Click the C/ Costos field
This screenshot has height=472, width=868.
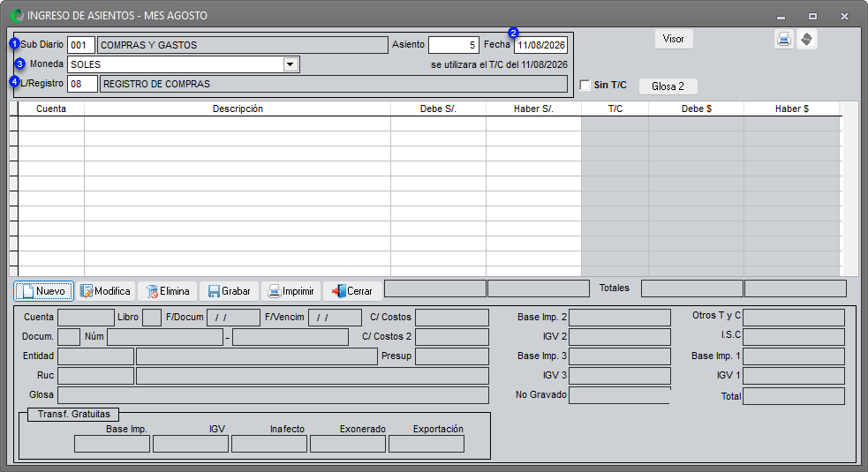tap(452, 318)
